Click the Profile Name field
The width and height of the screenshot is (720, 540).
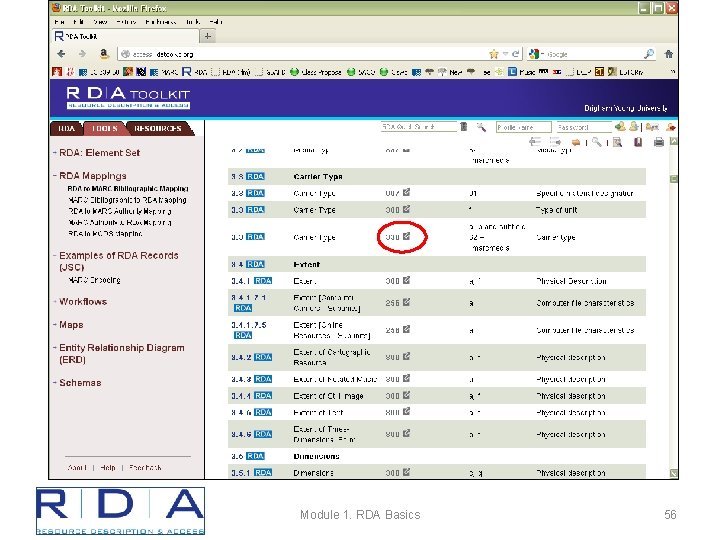(523, 127)
